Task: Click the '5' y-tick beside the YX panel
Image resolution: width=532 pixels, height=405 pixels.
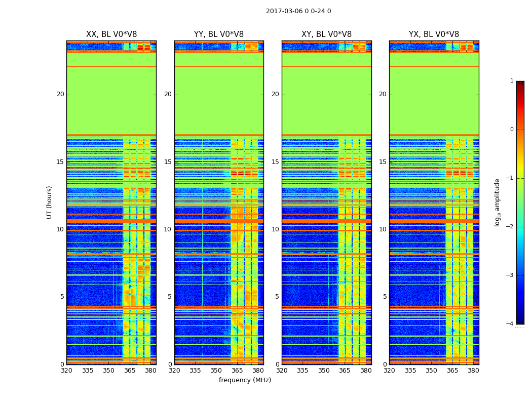Action: point(385,297)
